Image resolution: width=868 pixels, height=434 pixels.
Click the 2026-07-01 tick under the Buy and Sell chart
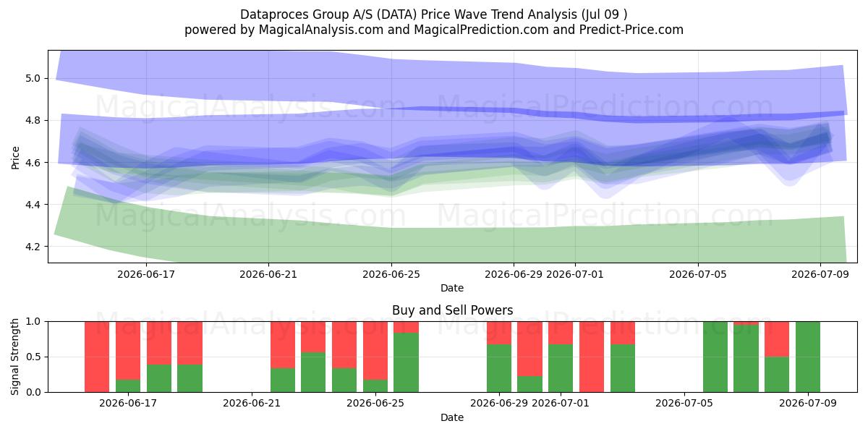click(561, 404)
